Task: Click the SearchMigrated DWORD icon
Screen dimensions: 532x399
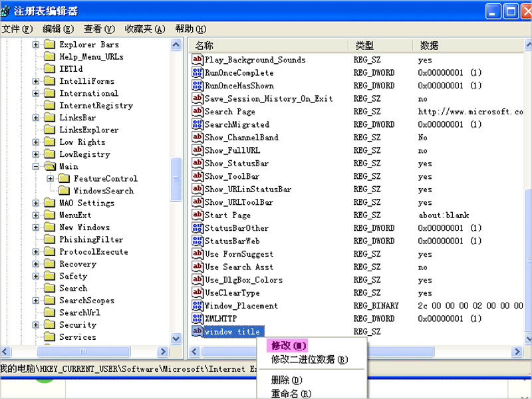Action: pyautogui.click(x=197, y=124)
